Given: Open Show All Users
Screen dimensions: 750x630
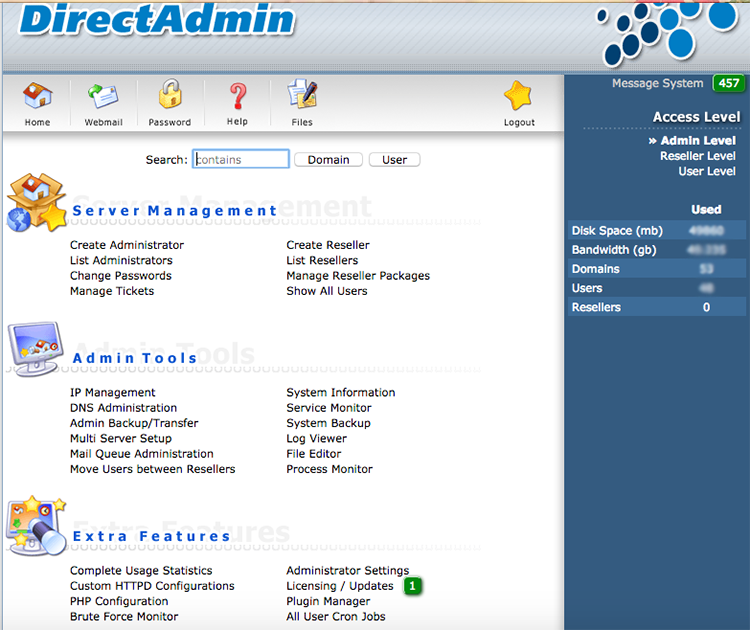Looking at the screenshot, I should (327, 291).
